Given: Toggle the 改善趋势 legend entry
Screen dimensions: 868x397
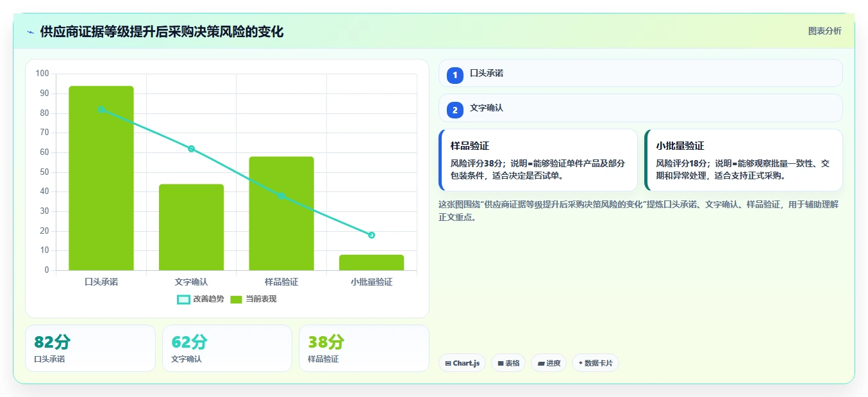Looking at the screenshot, I should point(200,299).
